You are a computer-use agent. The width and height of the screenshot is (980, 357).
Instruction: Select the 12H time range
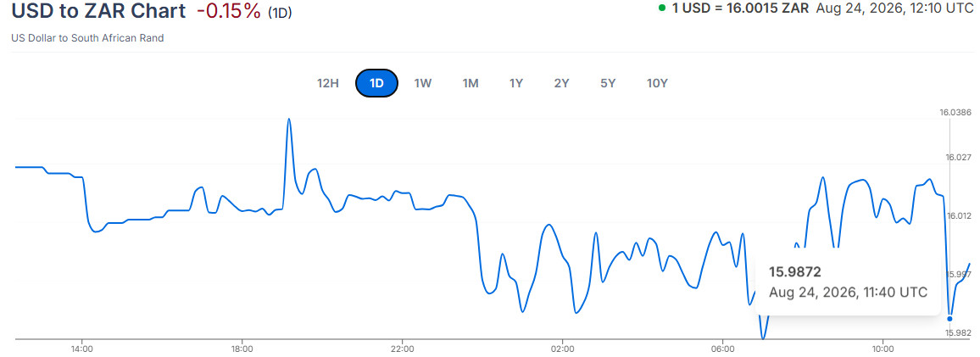point(328,83)
